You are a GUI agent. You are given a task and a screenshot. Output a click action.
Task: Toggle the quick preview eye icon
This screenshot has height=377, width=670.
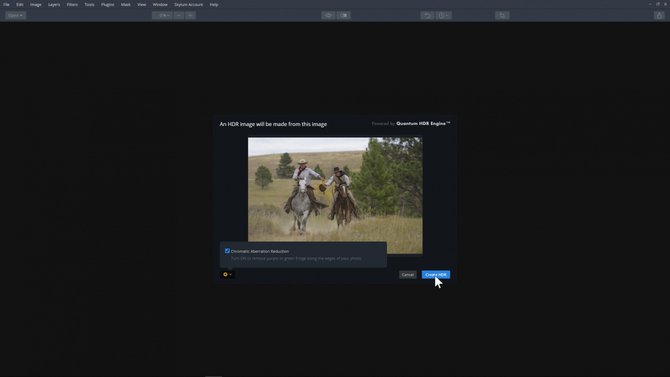[x=328, y=15]
